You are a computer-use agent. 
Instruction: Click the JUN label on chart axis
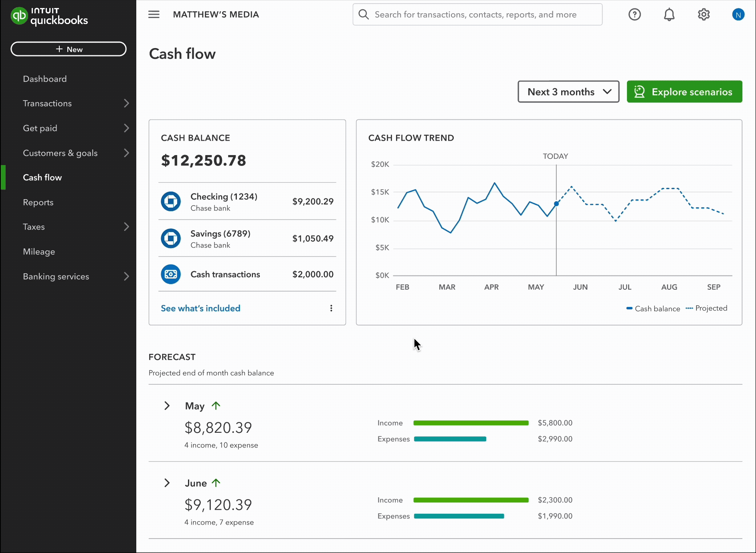click(580, 287)
